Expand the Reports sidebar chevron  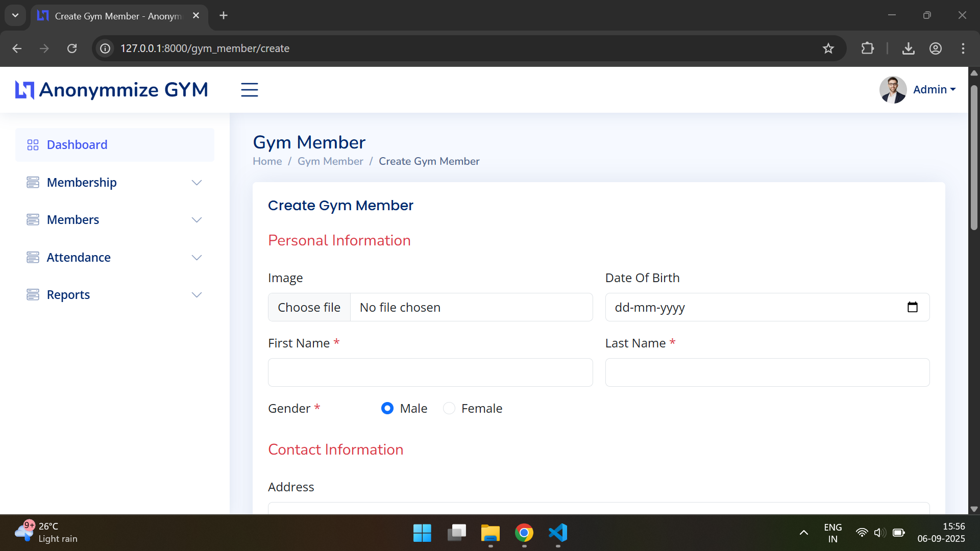[197, 295]
